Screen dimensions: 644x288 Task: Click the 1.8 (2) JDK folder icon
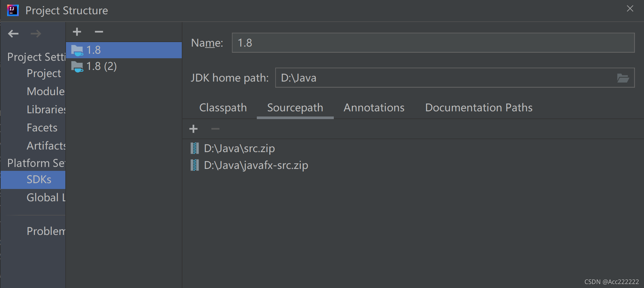click(77, 67)
